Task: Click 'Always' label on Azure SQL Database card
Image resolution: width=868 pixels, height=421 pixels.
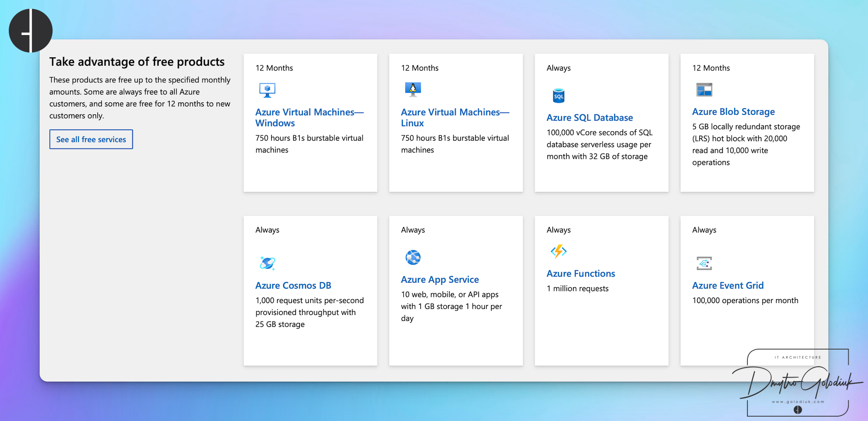Action: pyautogui.click(x=559, y=68)
